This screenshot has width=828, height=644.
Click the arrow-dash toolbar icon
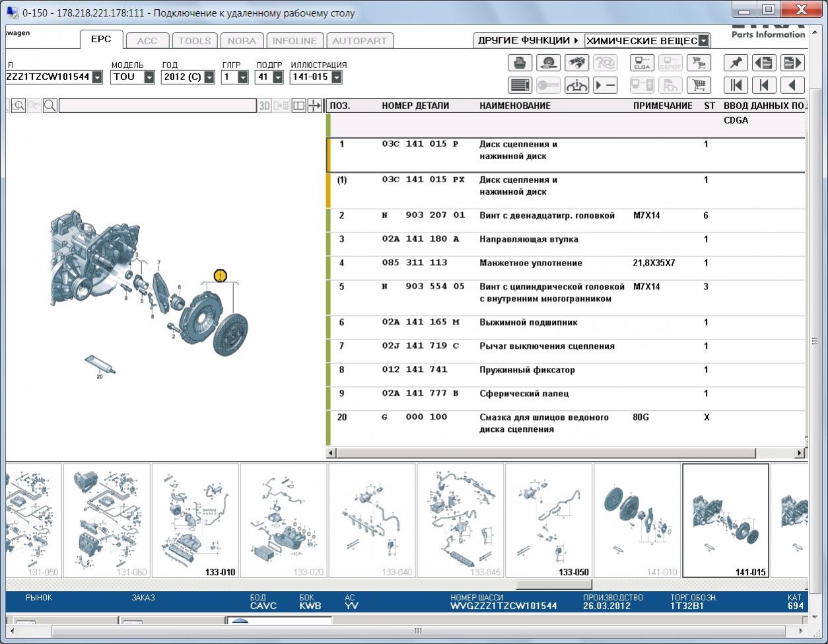tap(605, 85)
